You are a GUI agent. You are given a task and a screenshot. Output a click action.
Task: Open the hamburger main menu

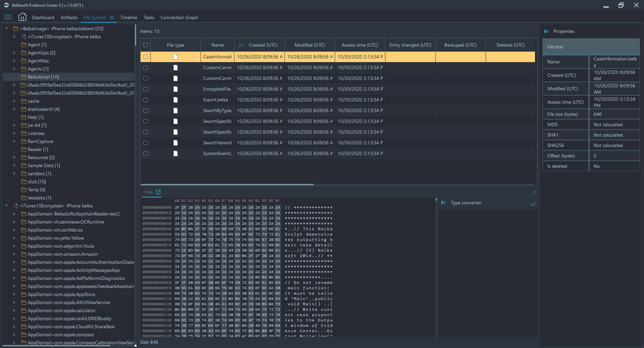pyautogui.click(x=8, y=17)
